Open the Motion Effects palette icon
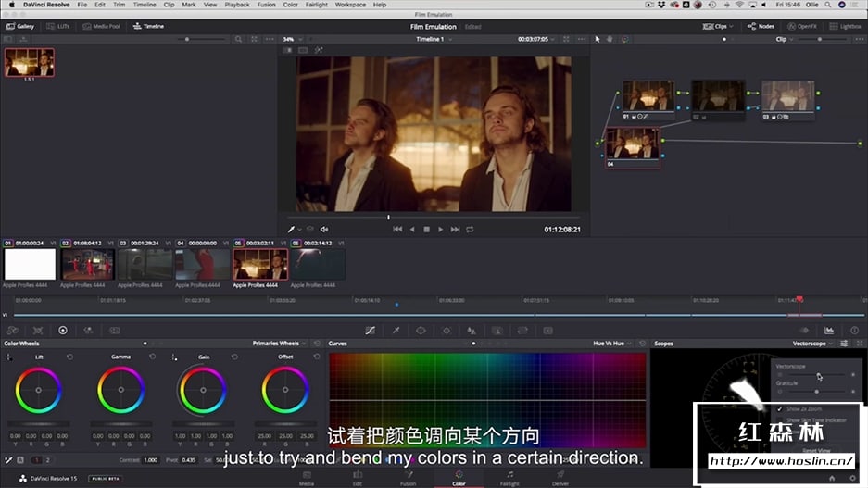Viewport: 868px width, 488px height. coord(115,331)
